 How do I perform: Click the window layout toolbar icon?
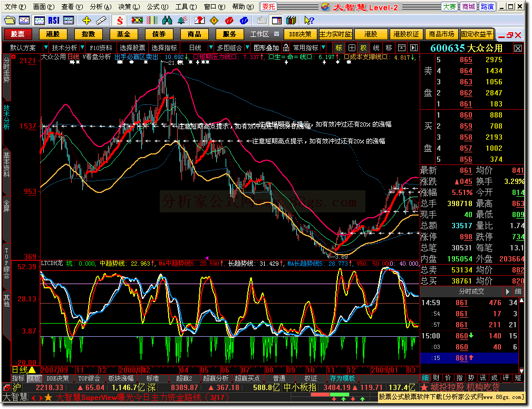click(x=277, y=21)
